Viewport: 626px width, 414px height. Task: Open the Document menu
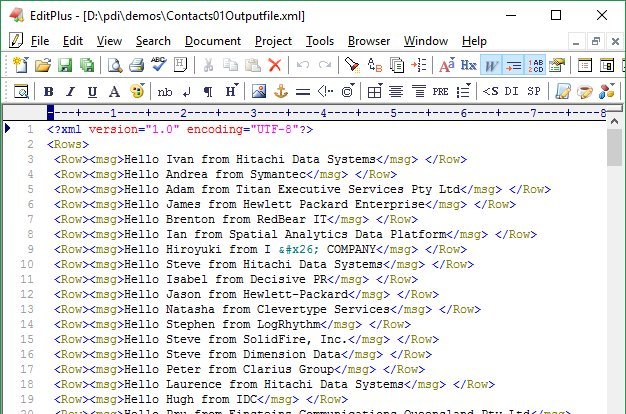(213, 41)
